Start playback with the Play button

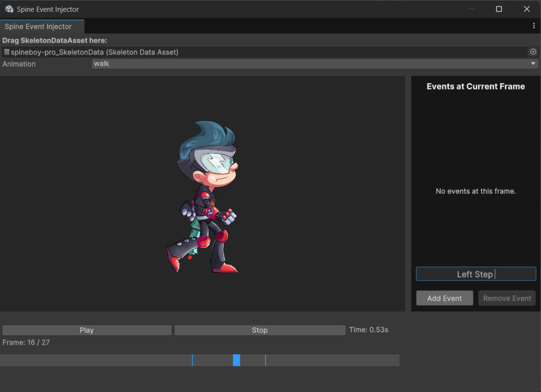point(87,330)
